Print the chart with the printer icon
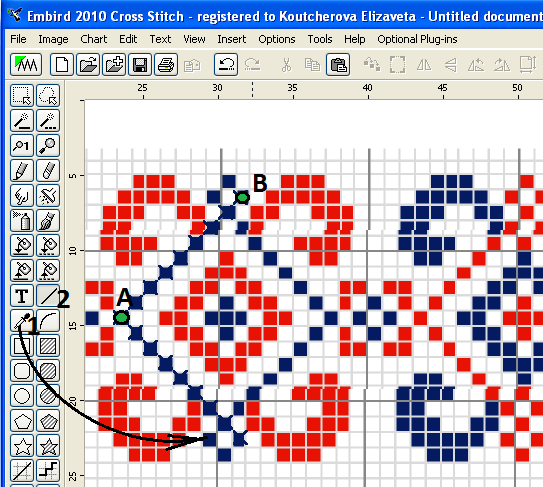The height and width of the screenshot is (487, 543). click(166, 64)
